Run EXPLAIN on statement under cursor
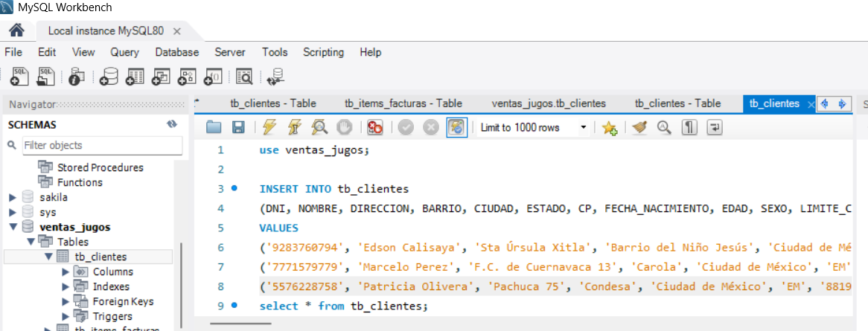The width and height of the screenshot is (868, 331). pyautogui.click(x=319, y=128)
